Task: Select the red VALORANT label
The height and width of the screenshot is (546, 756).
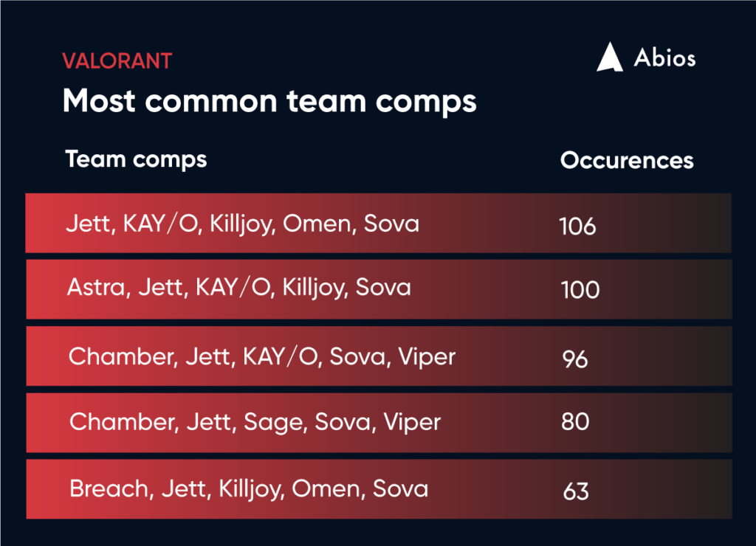Action: (117, 61)
